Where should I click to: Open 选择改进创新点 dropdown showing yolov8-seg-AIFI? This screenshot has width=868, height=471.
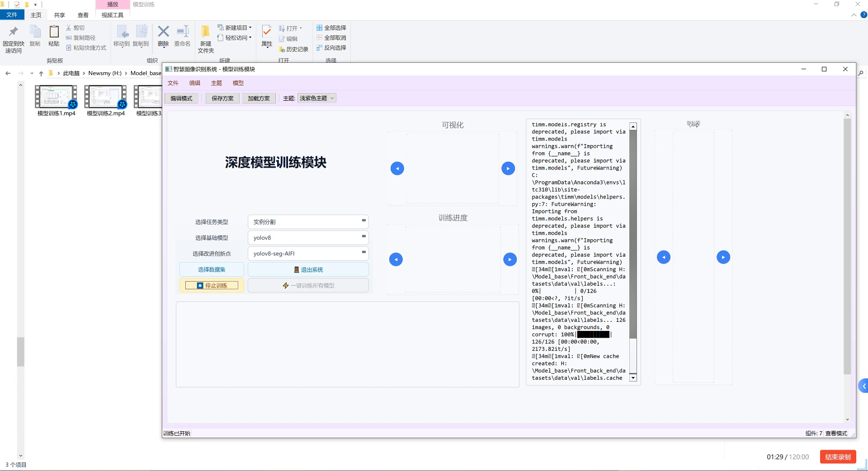(308, 254)
